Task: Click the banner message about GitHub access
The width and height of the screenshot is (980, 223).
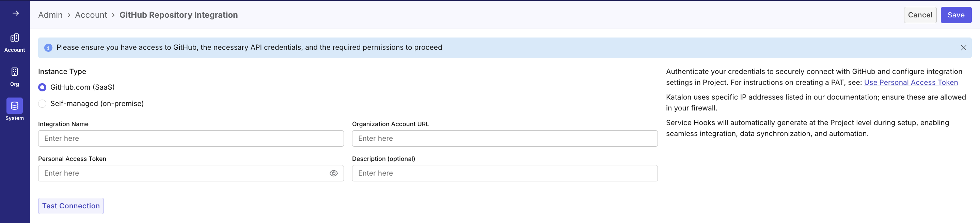Action: [x=249, y=48]
